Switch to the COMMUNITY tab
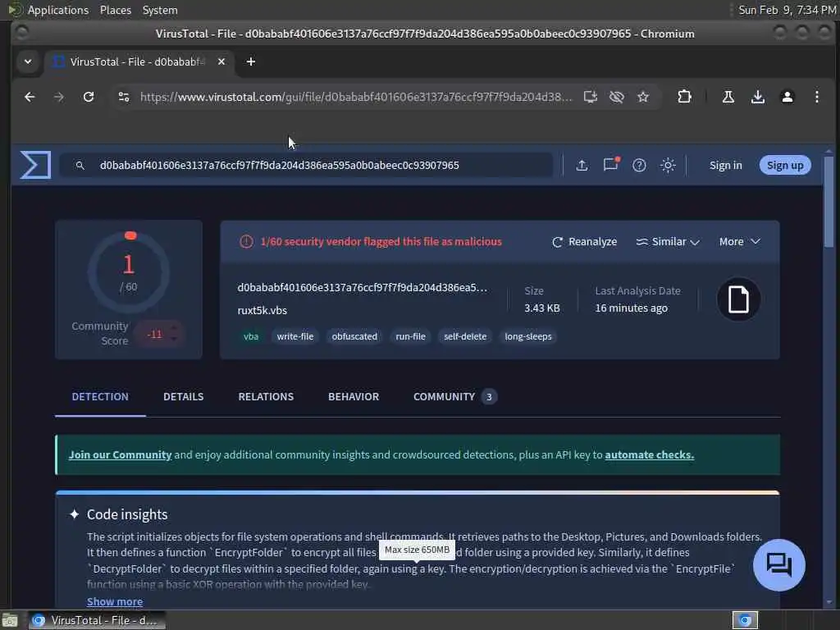The image size is (840, 630). point(454,397)
